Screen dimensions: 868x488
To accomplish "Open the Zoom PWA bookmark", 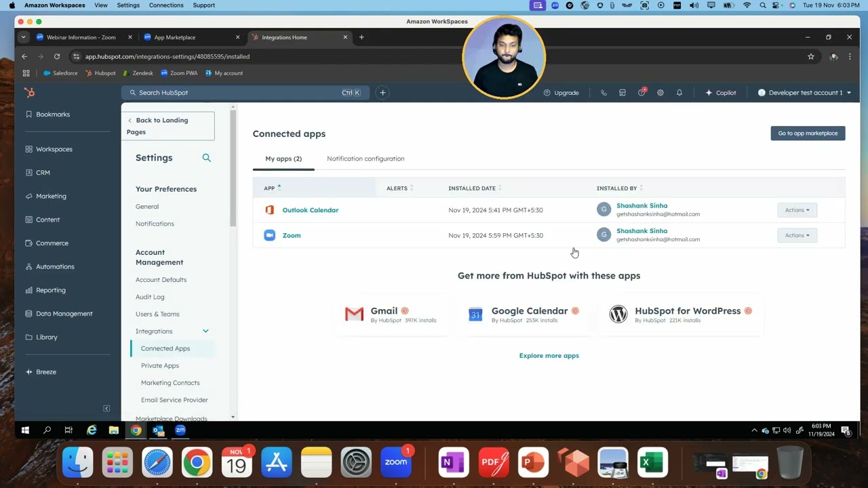I will point(179,73).
